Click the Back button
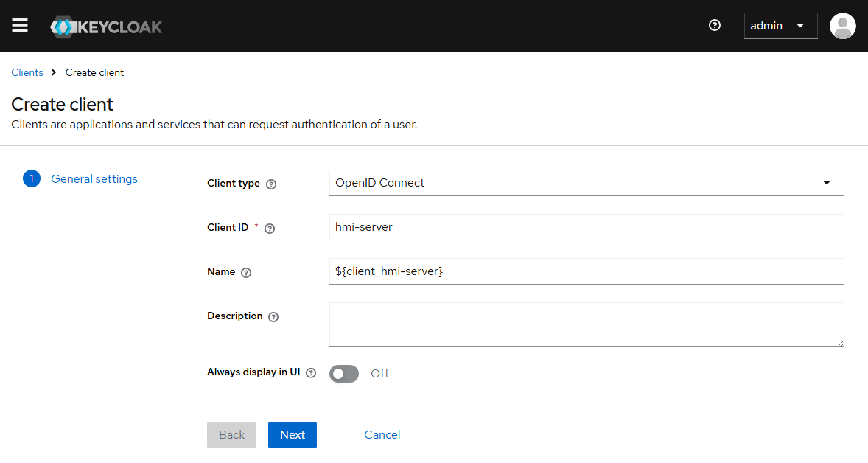 (x=231, y=435)
